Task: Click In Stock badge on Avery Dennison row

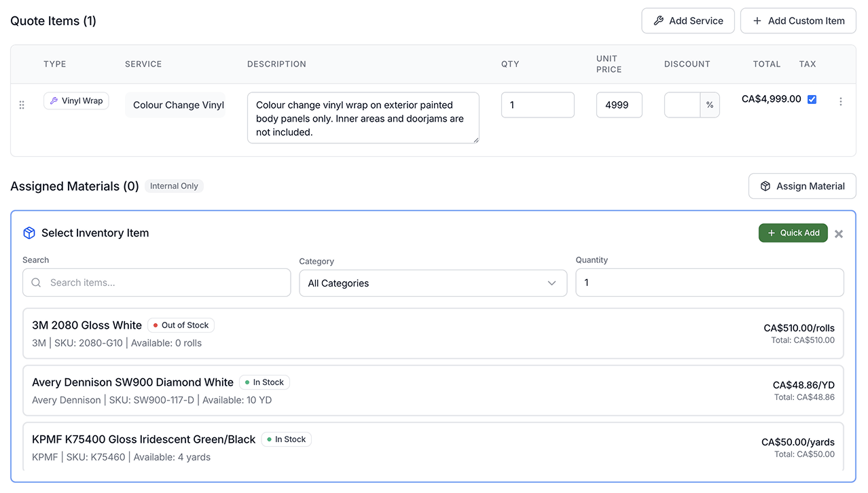Action: point(264,382)
